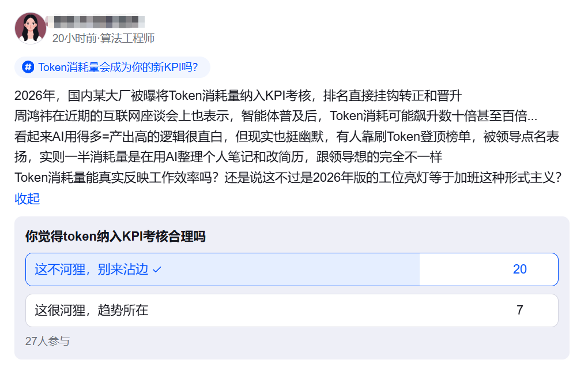Screen dimensions: 588x367
Task: Select poll option "这不河狸,别来沾边"
Action: (x=91, y=269)
